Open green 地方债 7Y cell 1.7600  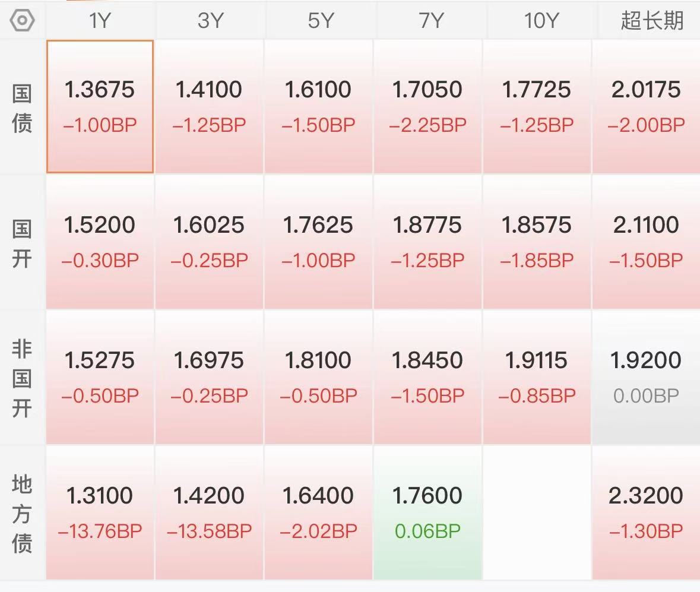(427, 512)
